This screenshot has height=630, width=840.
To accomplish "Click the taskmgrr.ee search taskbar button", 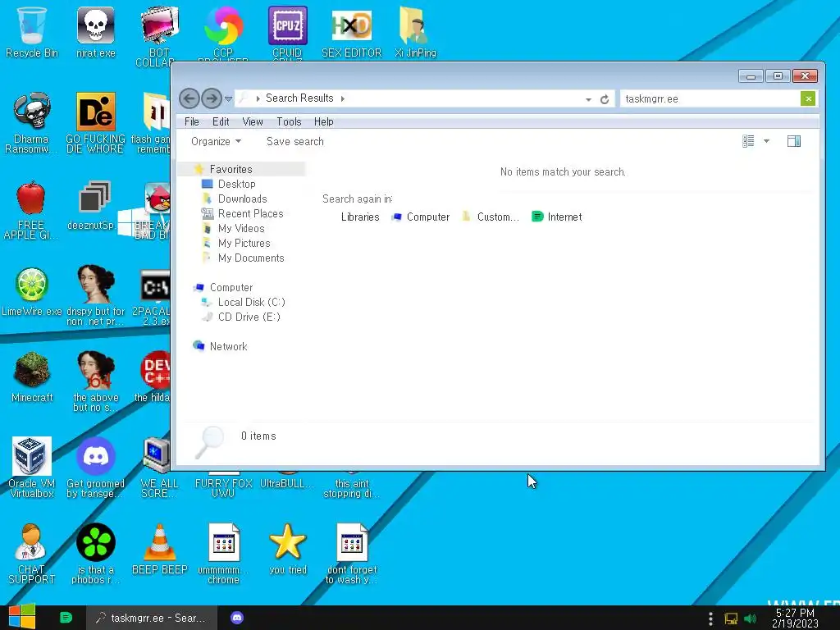I will pyautogui.click(x=152, y=618).
